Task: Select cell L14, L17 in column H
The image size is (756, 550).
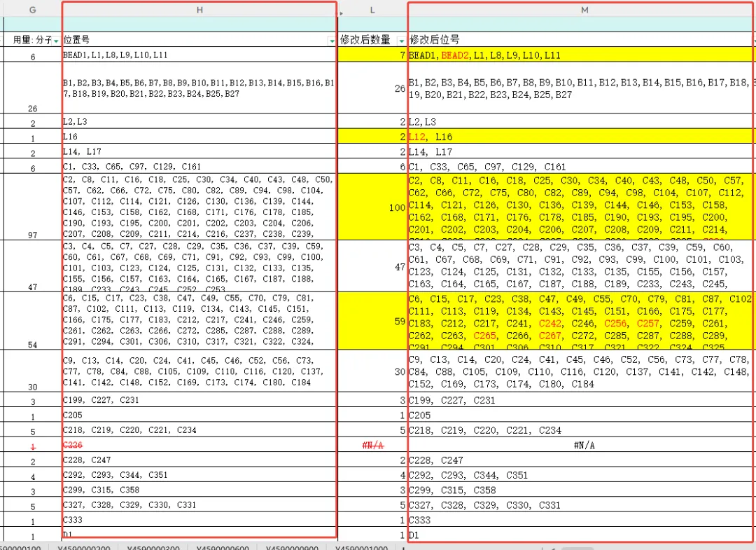Action: 199,151
